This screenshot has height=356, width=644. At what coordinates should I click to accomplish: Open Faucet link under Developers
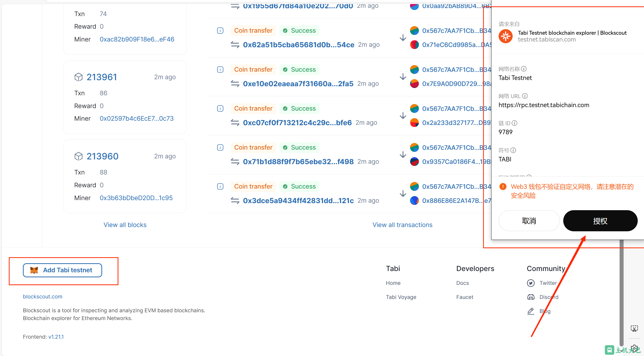pos(465,297)
